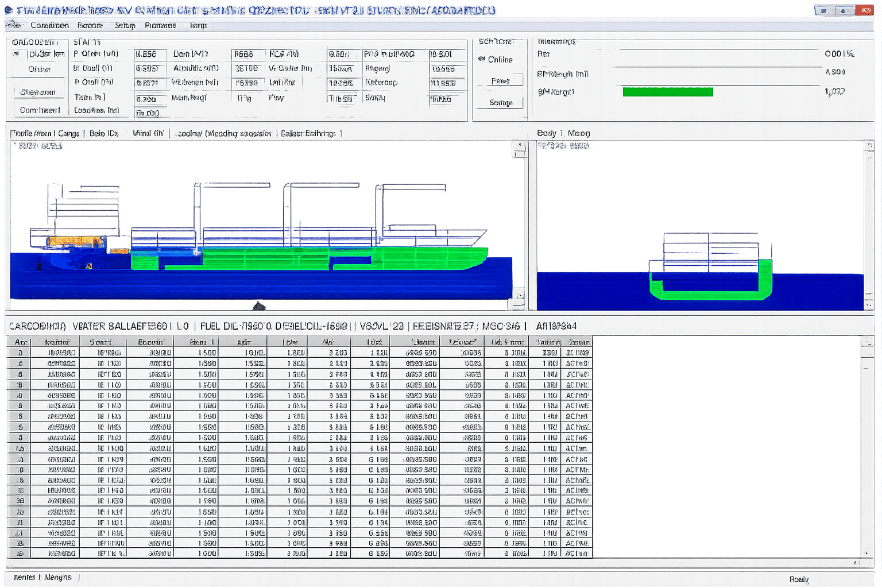The height and width of the screenshot is (588, 882).
Task: Click the scroll-down arrow of the cross-section view
Action: click(x=869, y=304)
